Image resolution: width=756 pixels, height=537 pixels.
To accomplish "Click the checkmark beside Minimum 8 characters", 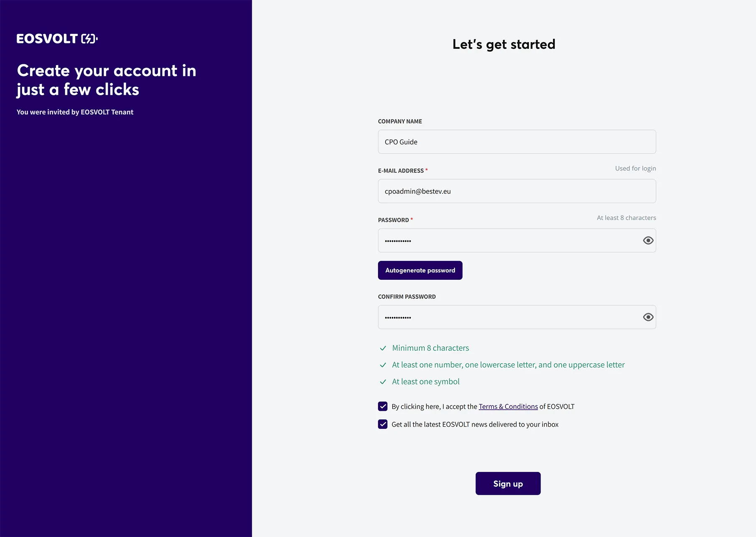I will [x=383, y=348].
